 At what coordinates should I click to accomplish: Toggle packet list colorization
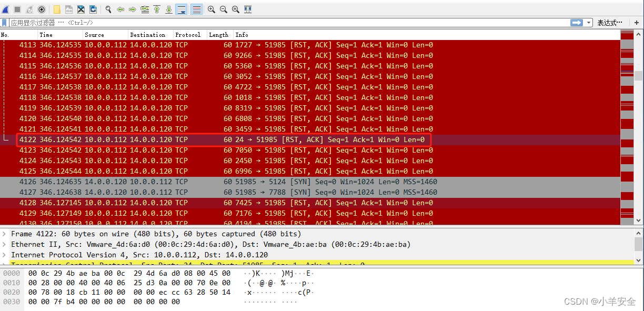196,8
